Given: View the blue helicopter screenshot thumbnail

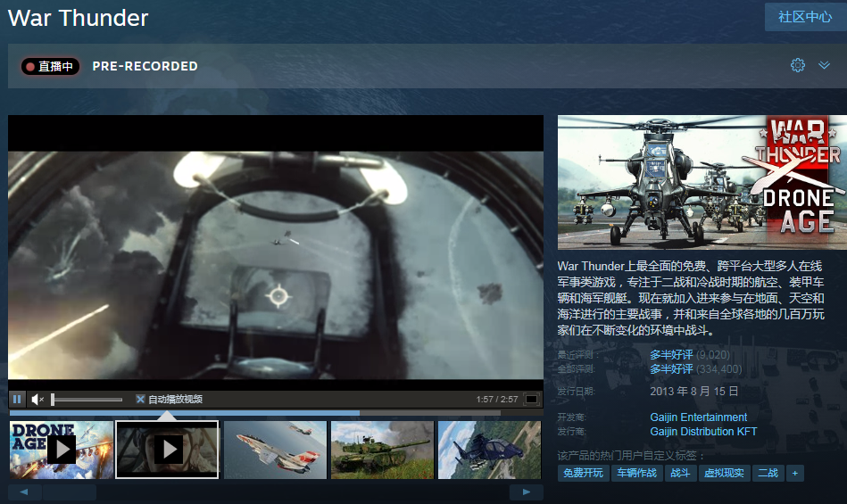Looking at the screenshot, I should (489, 450).
